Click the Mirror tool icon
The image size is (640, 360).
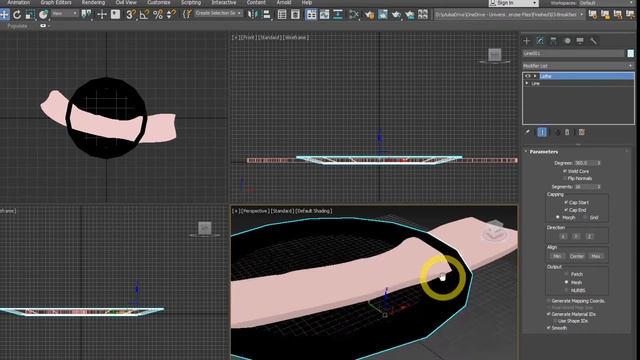point(253,15)
